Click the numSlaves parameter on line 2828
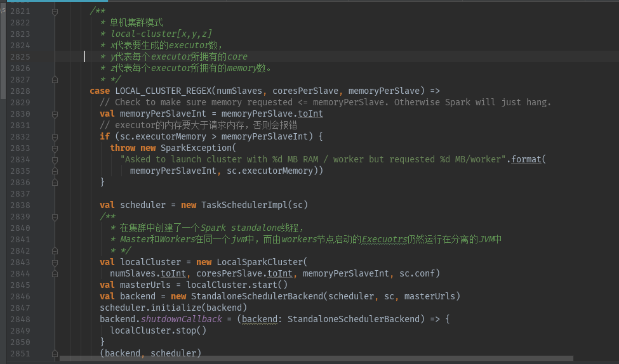This screenshot has height=364, width=619. coord(239,91)
